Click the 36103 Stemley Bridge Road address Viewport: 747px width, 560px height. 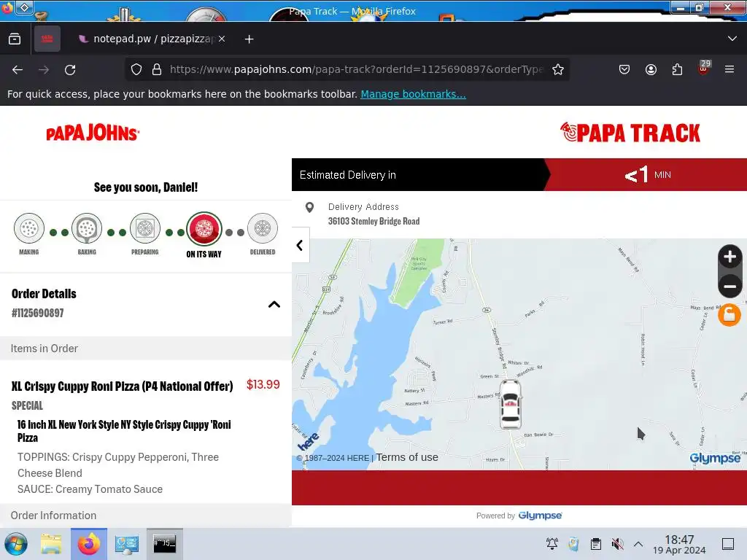(374, 222)
